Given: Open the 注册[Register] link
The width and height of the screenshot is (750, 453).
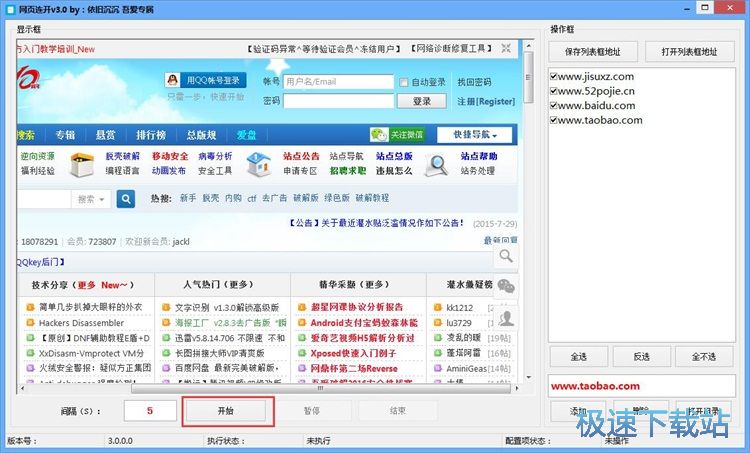Looking at the screenshot, I should pos(486,101).
